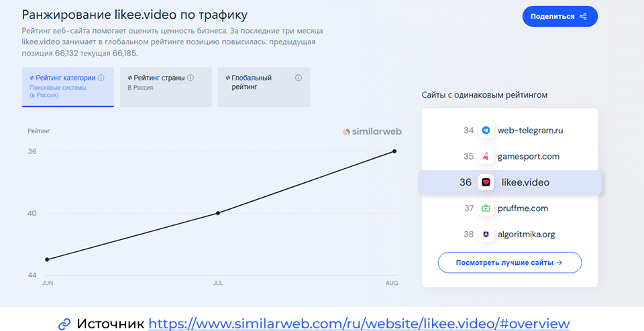
Task: Open algoritmika.org in the list
Action: point(526,235)
